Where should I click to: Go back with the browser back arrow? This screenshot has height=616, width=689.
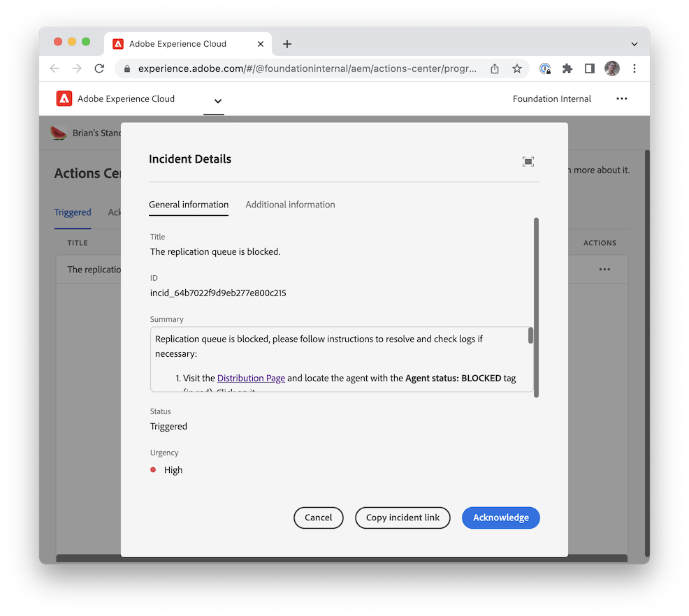(55, 68)
